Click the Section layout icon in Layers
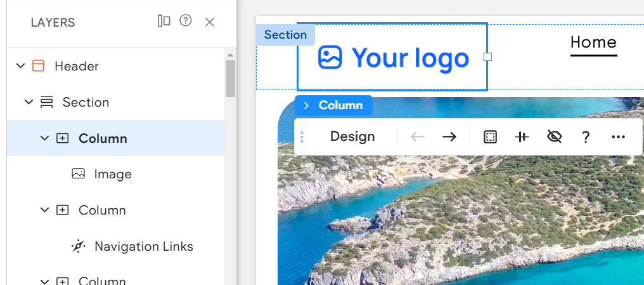Viewport: 644px width, 285px height. click(x=46, y=102)
